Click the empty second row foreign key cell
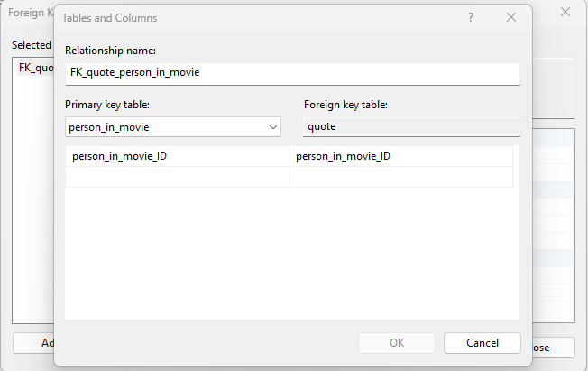The width and height of the screenshot is (588, 371). pyautogui.click(x=400, y=177)
